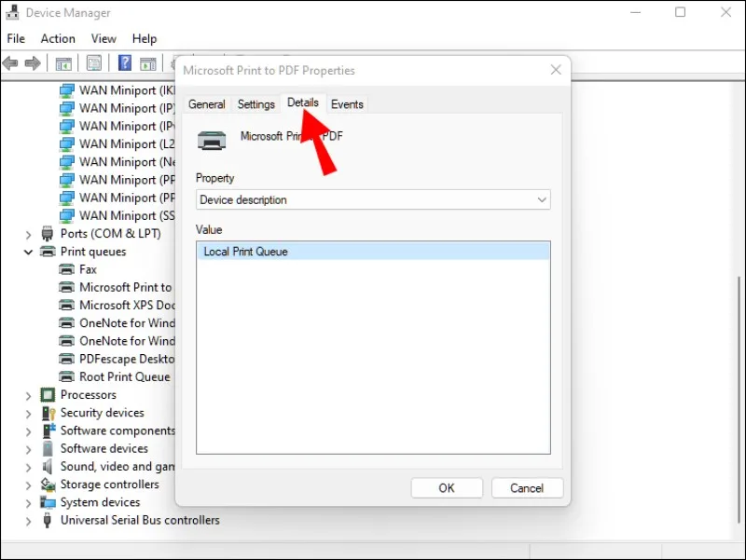Click the blue Help question mark icon
746x560 pixels.
point(125,62)
